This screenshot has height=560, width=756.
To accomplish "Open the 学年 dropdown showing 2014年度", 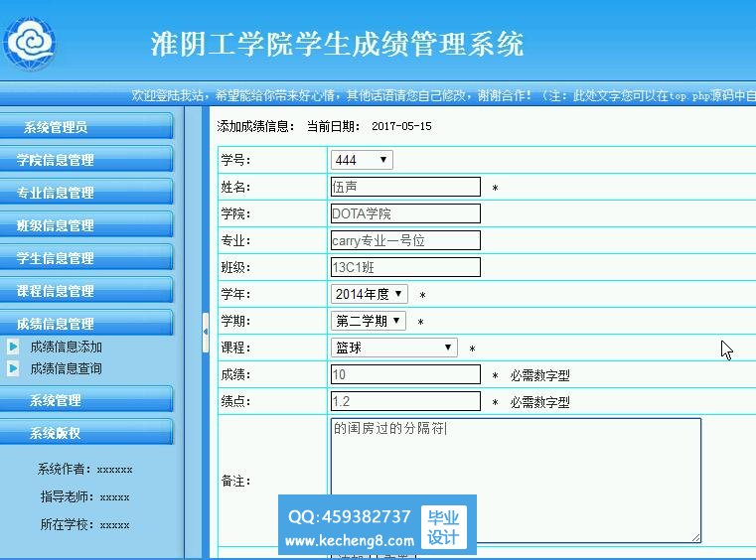I will [x=370, y=294].
